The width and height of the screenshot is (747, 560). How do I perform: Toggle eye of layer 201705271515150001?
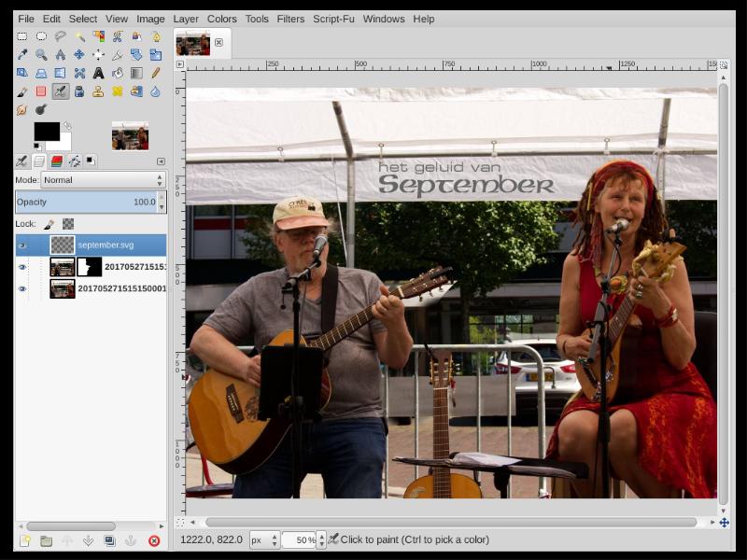pos(21,289)
